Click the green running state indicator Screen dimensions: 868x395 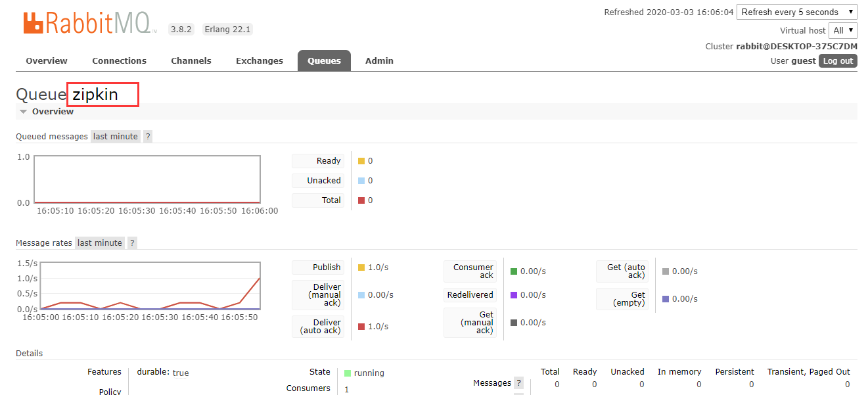[x=348, y=373]
